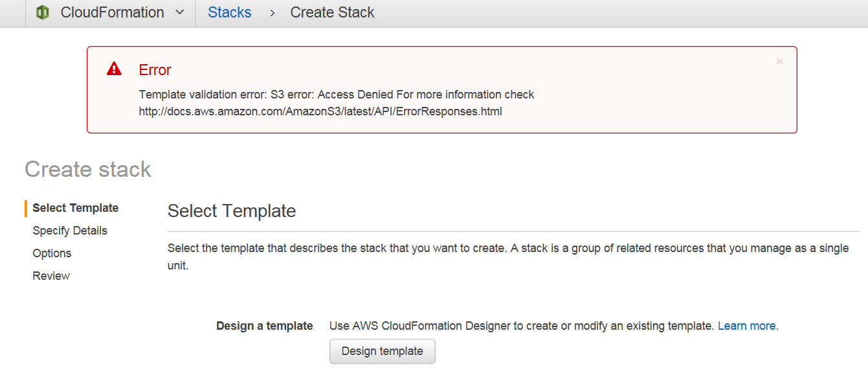Click the S3 ErrorResponses documentation URL

coord(320,111)
